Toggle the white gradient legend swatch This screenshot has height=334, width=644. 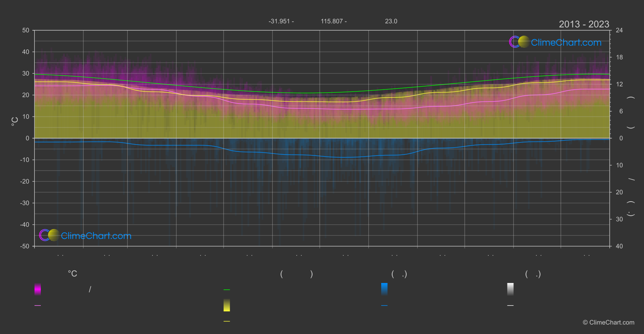[511, 289]
